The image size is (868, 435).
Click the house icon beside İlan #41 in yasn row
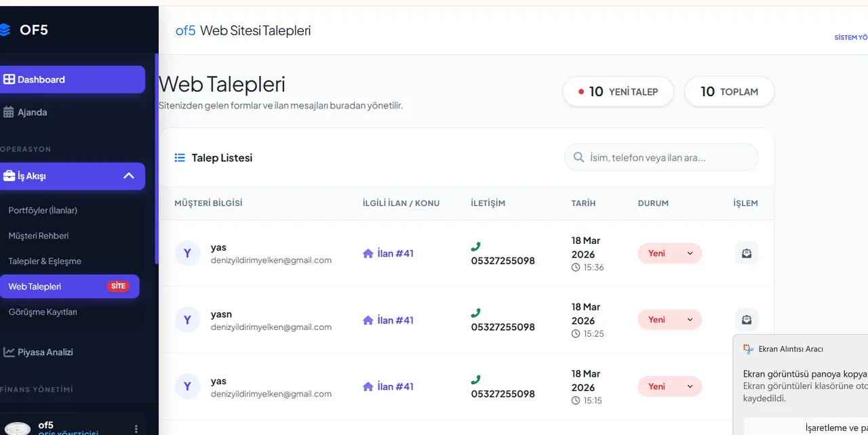[x=368, y=320]
